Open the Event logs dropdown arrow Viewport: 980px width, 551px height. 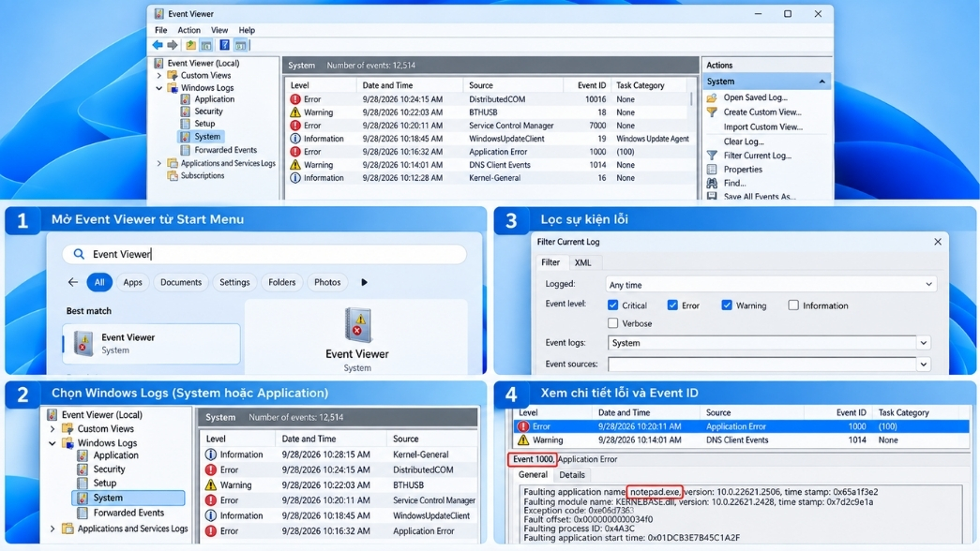(924, 343)
